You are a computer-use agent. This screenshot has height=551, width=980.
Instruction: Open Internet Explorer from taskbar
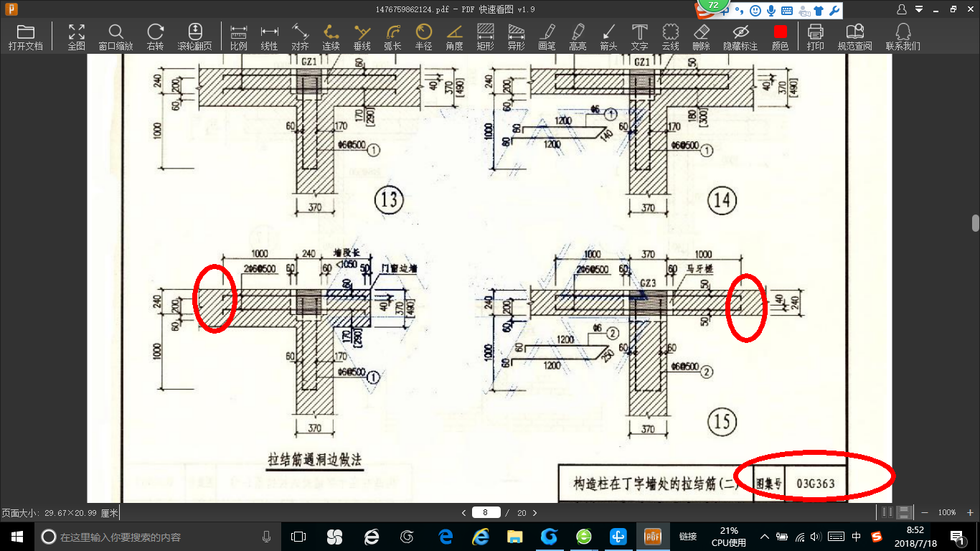[x=480, y=537]
